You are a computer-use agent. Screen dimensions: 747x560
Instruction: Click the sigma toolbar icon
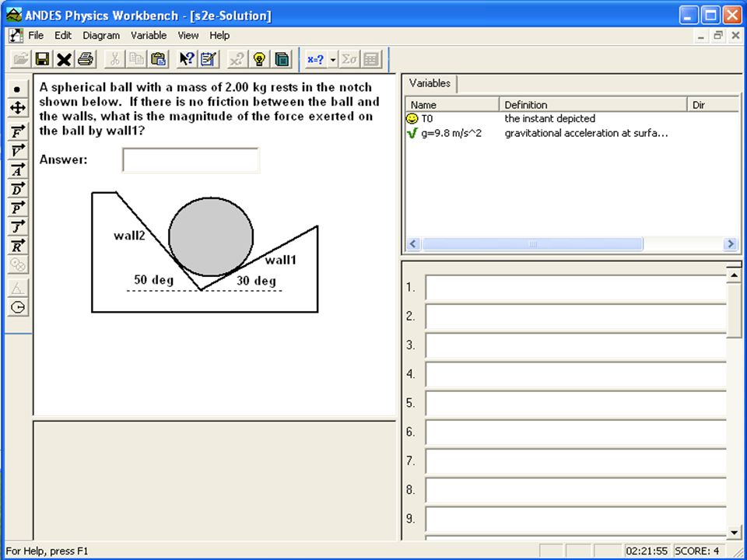coord(349,60)
